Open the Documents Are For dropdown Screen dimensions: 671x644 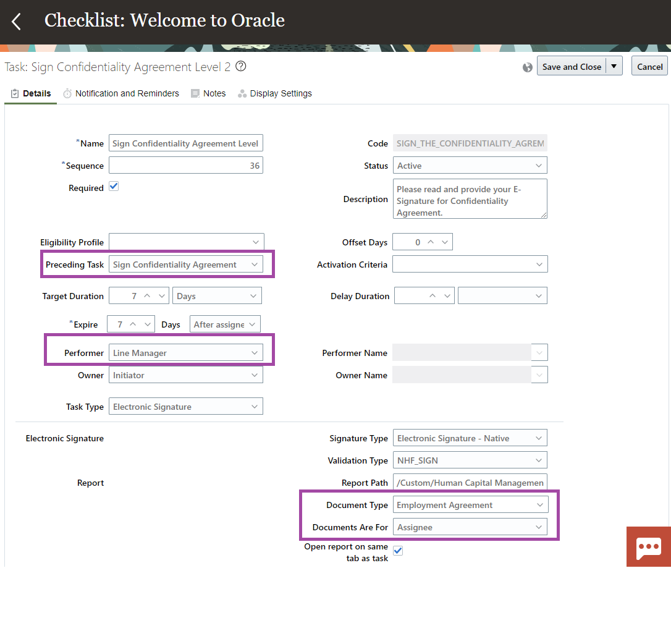click(x=470, y=527)
